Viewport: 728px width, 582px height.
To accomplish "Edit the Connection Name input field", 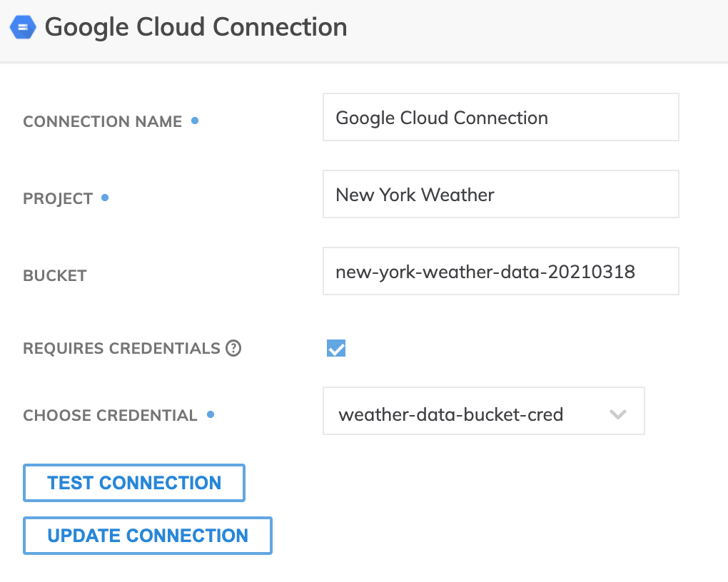I will point(501,117).
